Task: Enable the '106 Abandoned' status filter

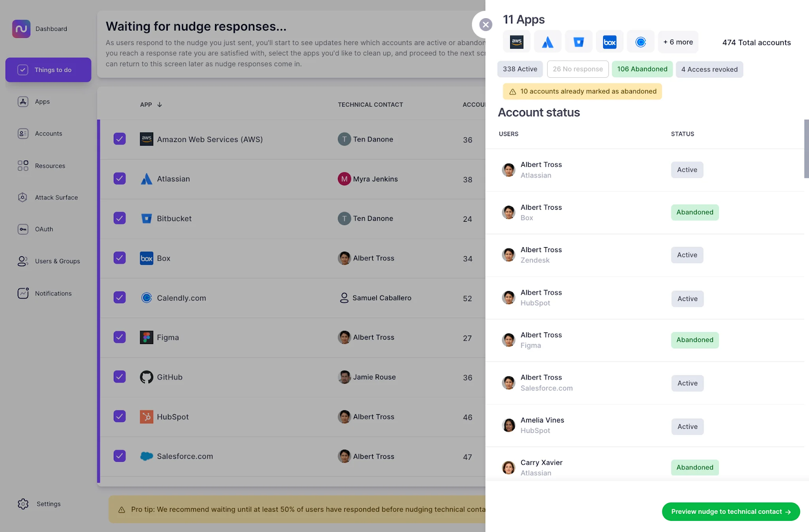Action: [x=642, y=69]
